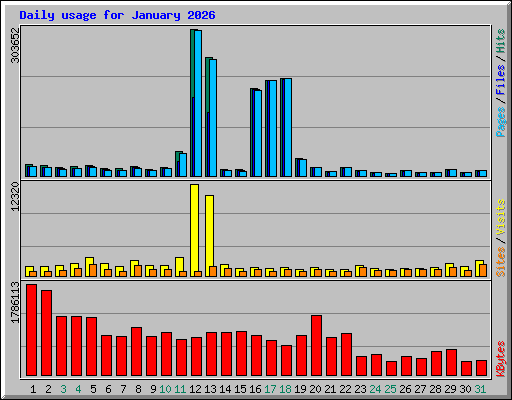Viewport: 512px width, 400px height.
Task: Click day label 2 on the axis
Action: coord(48,389)
